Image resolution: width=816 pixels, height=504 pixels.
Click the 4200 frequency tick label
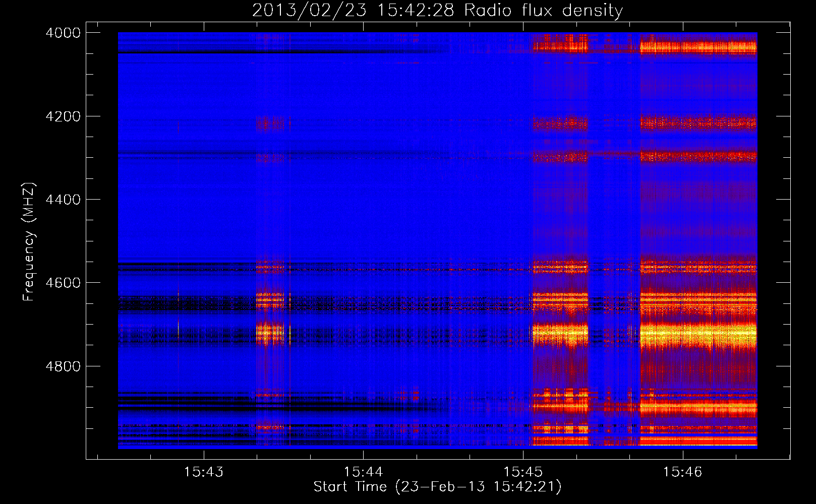click(x=63, y=116)
